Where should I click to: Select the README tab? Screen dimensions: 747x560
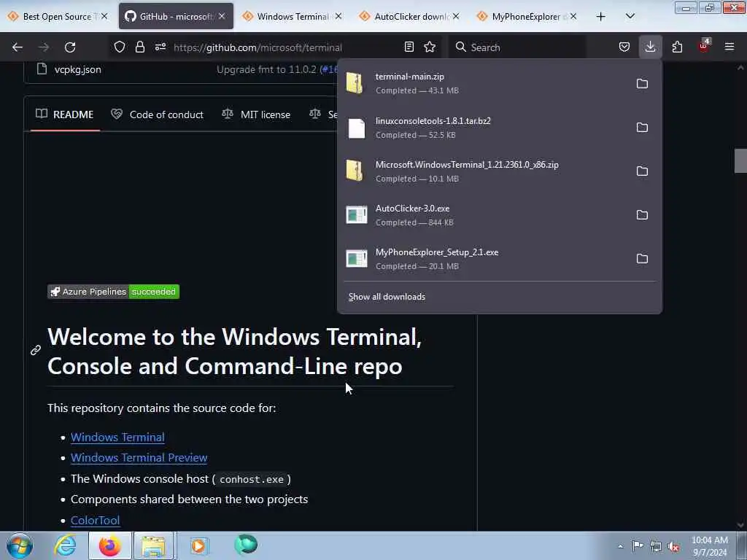(65, 114)
